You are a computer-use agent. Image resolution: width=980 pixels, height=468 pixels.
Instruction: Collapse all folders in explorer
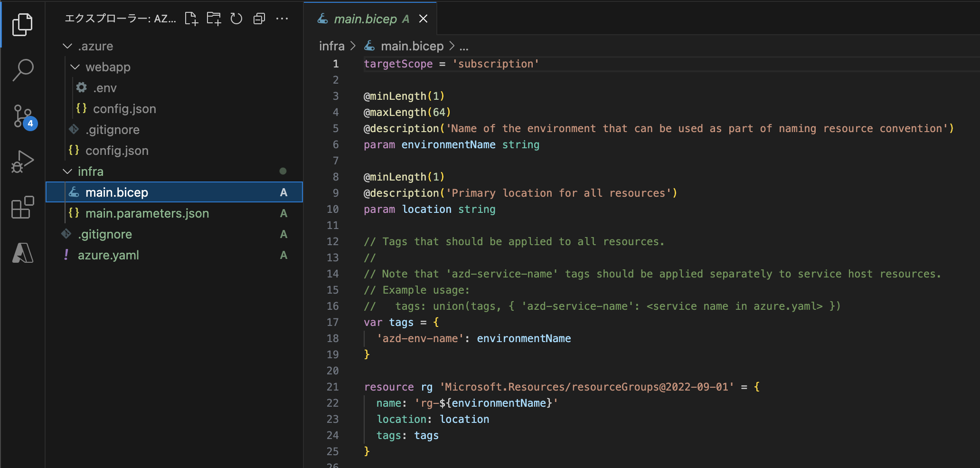(259, 19)
